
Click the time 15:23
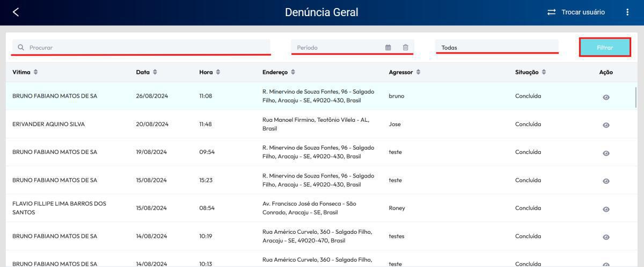[206, 180]
